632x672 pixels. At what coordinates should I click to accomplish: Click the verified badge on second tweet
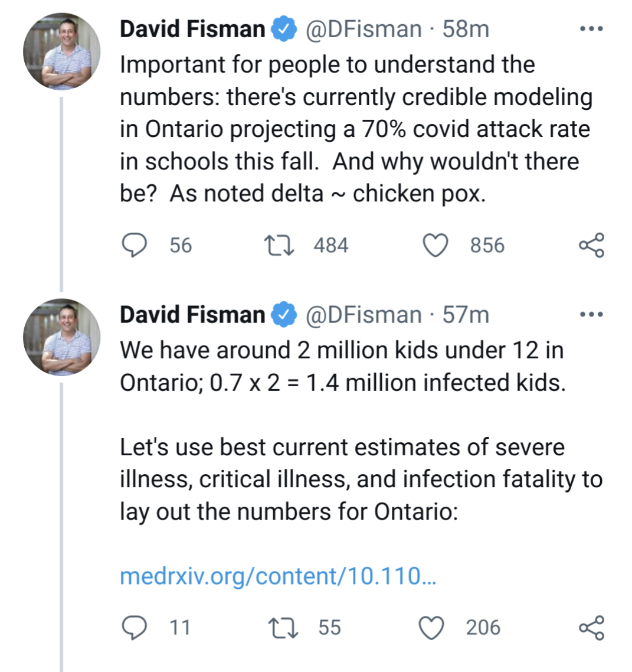[284, 315]
